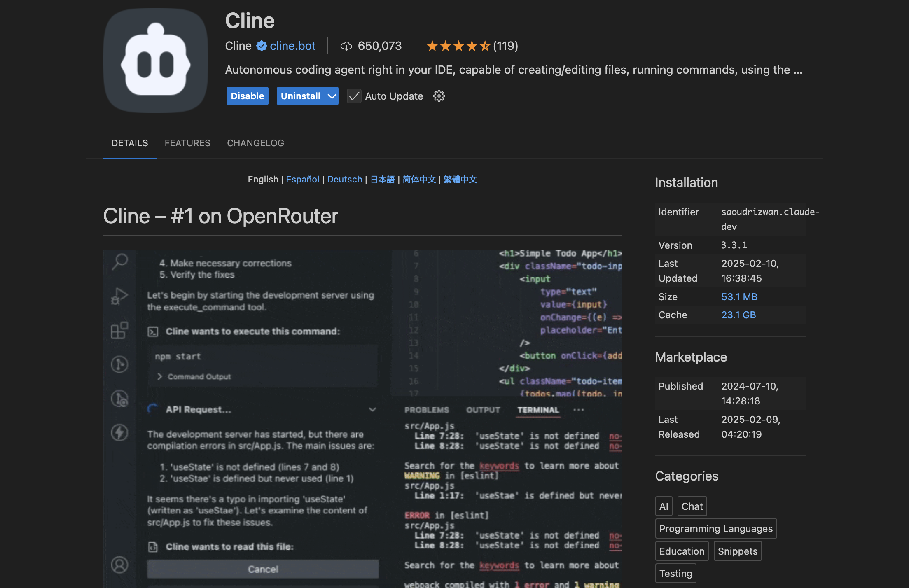Collapse the API Request chevron
Viewport: 909px width, 588px height.
point(372,409)
